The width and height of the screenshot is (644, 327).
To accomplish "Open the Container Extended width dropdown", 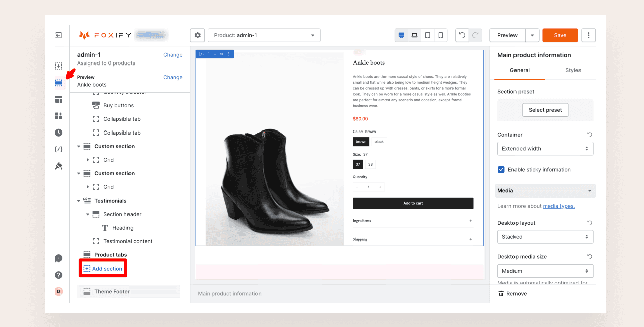I will point(545,149).
